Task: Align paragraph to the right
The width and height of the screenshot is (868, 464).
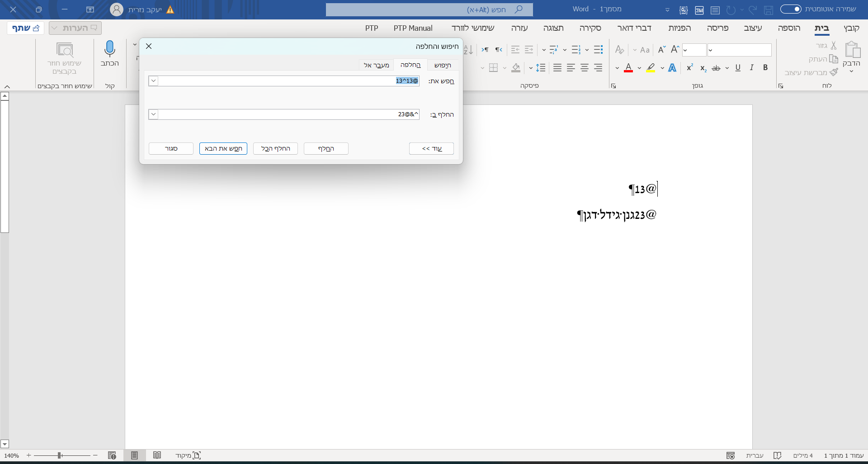Action: (x=598, y=68)
